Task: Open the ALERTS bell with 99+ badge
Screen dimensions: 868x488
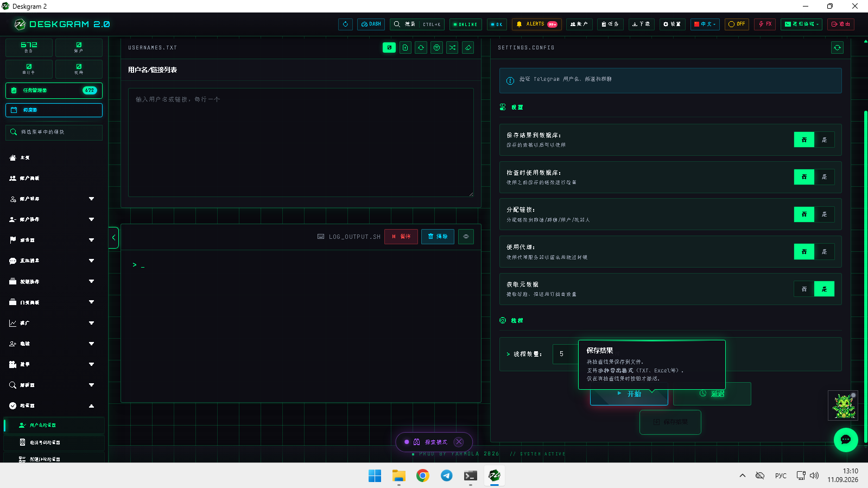Action: click(537, 24)
